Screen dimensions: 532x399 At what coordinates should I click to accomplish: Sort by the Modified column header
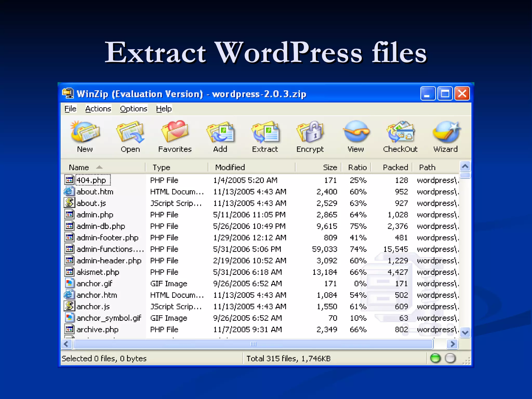(x=252, y=167)
